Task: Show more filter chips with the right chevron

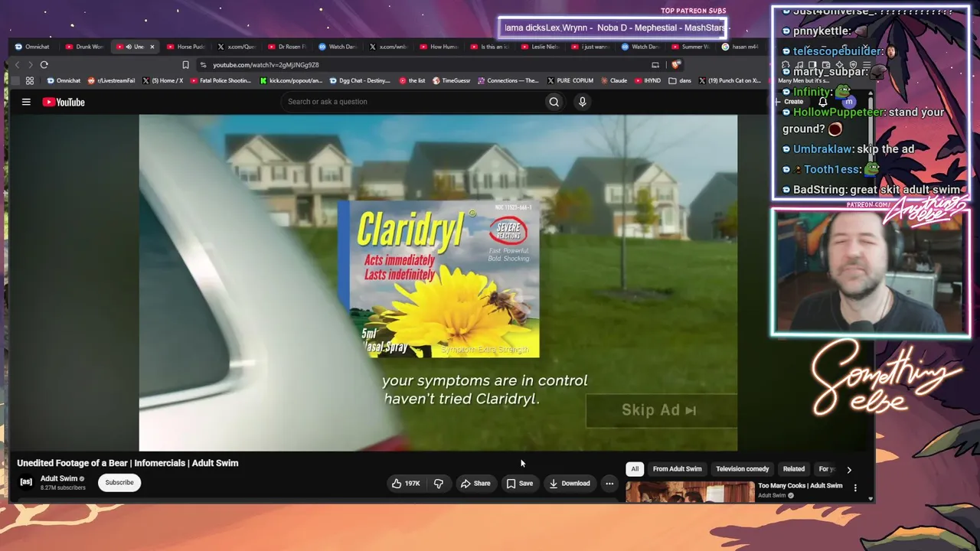Action: (x=848, y=469)
